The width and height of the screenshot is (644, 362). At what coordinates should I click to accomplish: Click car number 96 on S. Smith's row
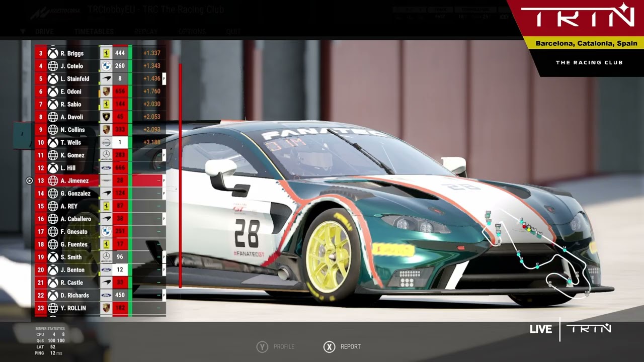[120, 257]
